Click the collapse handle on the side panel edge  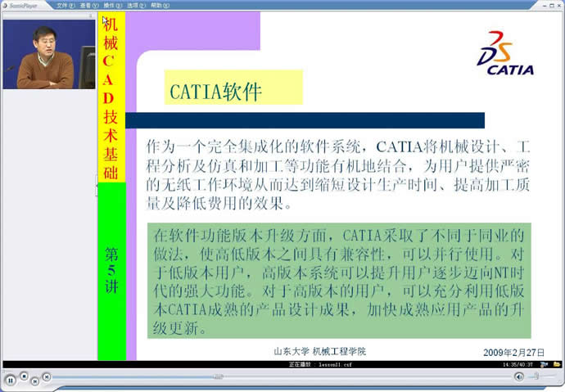tap(97, 186)
